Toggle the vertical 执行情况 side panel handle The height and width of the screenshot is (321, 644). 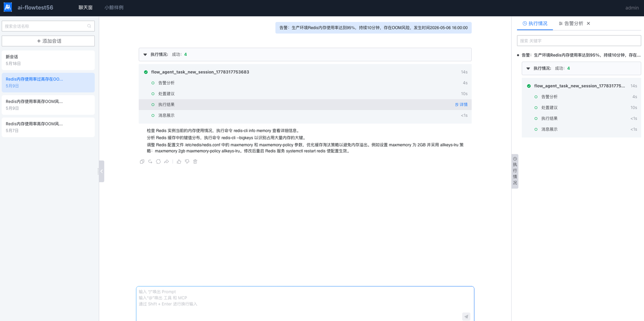[515, 171]
